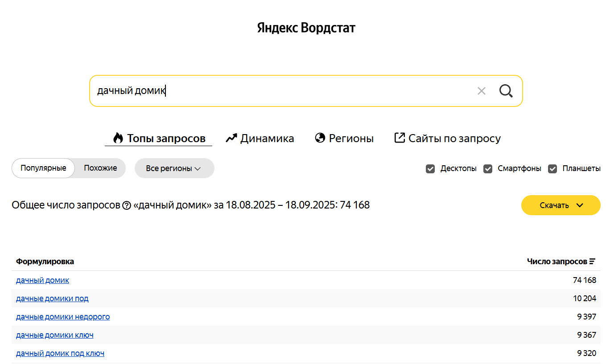Follow the дачный домик под ключ link
606x364 pixels.
click(60, 353)
